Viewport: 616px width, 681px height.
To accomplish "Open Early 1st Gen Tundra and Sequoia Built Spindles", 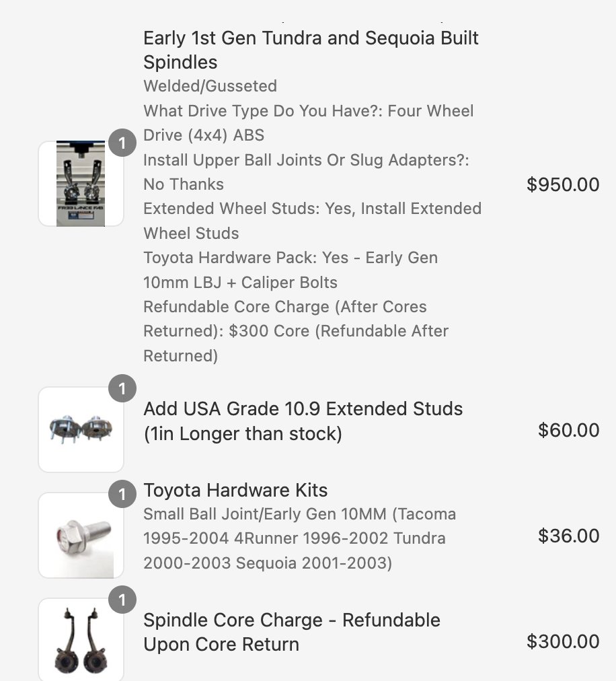I will click(311, 50).
